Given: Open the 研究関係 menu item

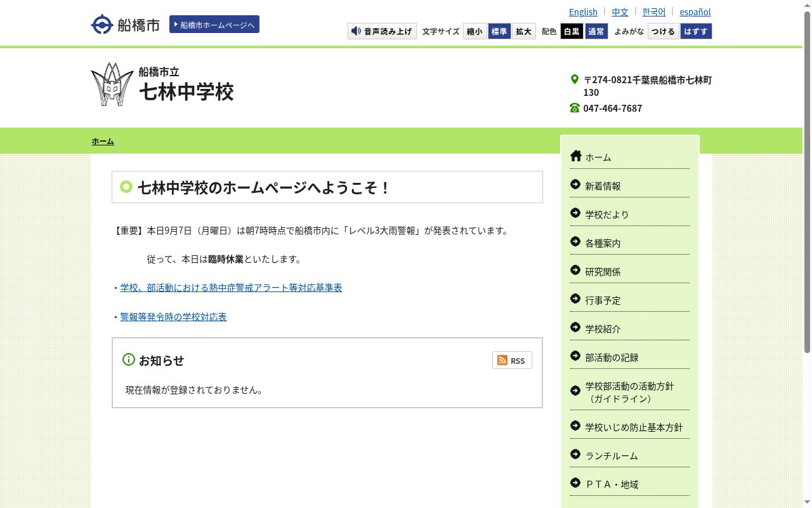Looking at the screenshot, I should pyautogui.click(x=603, y=272).
